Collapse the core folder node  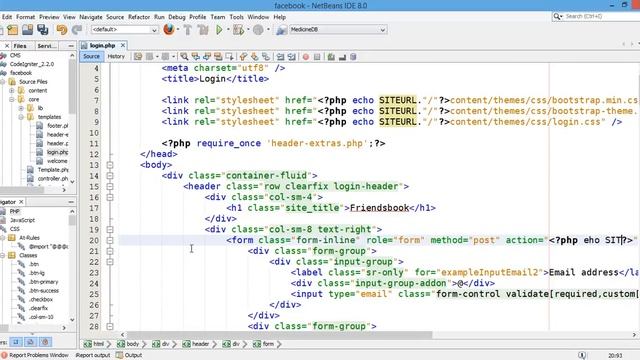[x=12, y=100]
